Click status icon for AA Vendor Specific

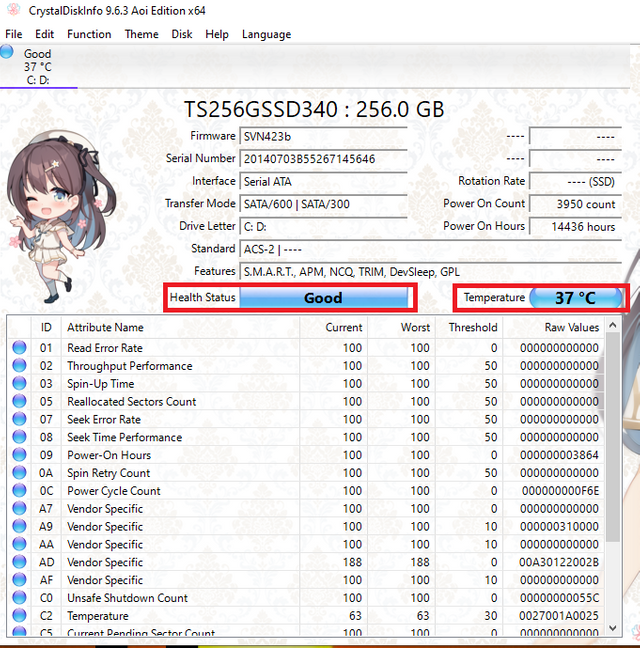pos(19,544)
